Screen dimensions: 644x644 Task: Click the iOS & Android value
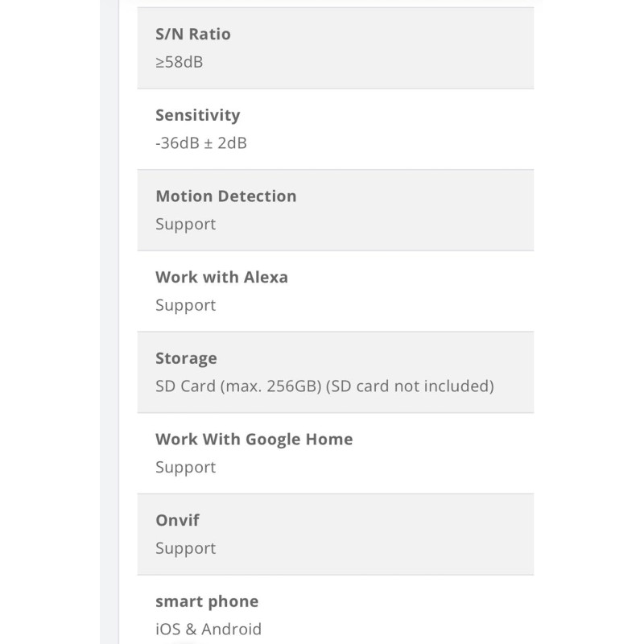tap(208, 630)
